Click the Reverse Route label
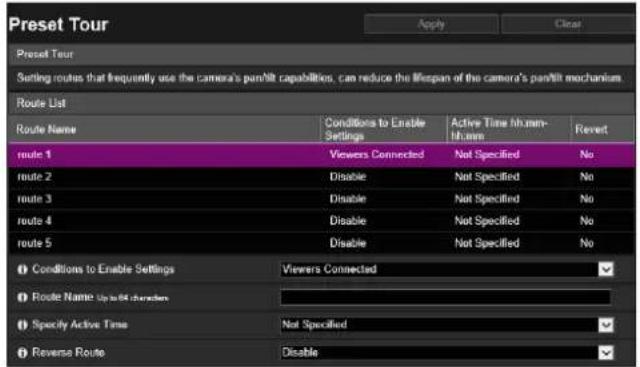 click(69, 353)
